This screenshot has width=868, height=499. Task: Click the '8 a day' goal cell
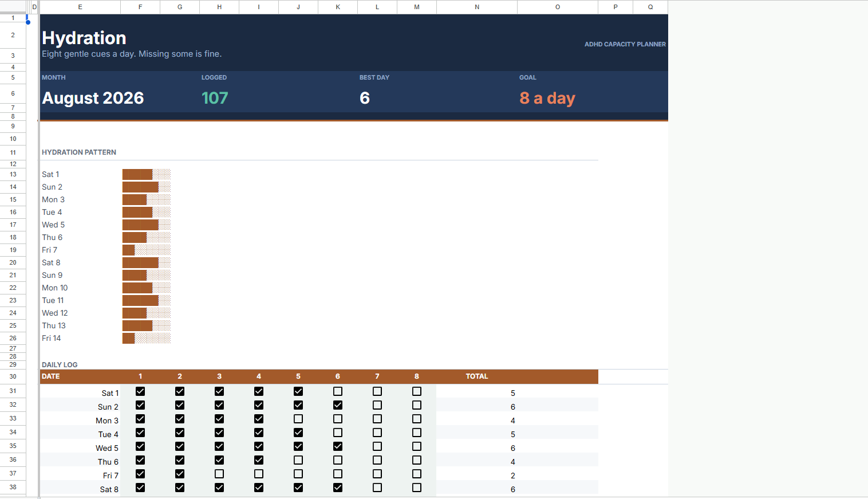pos(547,98)
